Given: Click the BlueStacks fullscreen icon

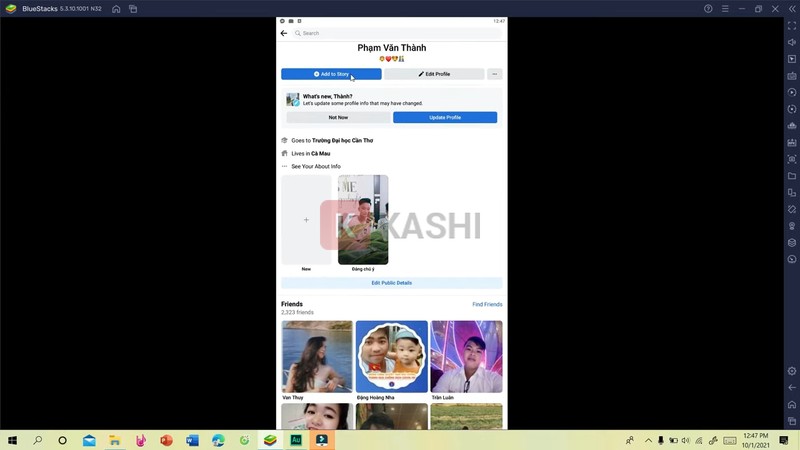Looking at the screenshot, I should pos(792,25).
